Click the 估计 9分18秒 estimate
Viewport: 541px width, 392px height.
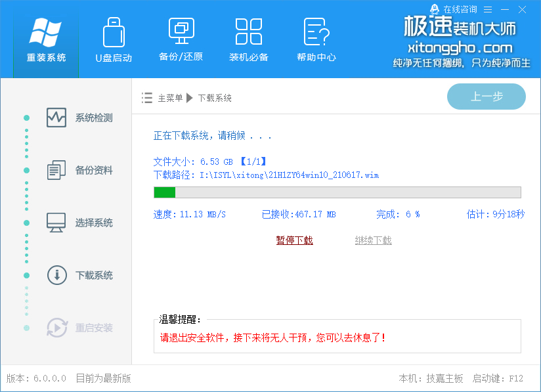(x=496, y=214)
